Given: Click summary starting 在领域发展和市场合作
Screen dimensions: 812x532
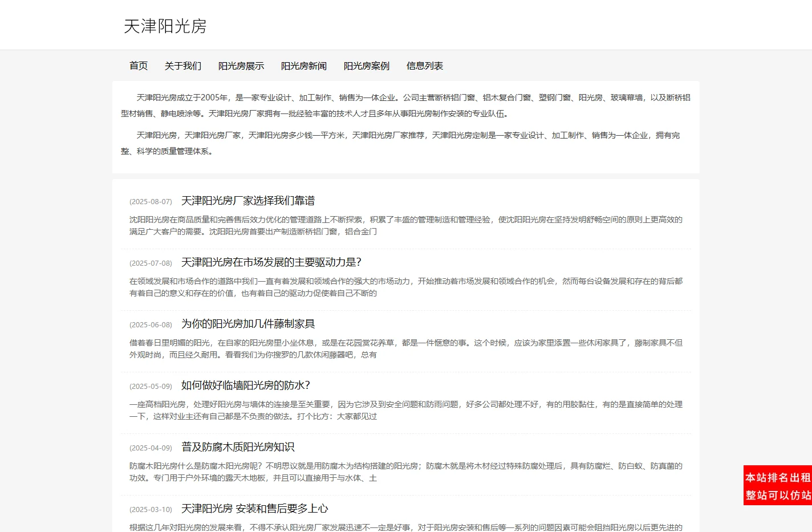Looking at the screenshot, I should click(x=406, y=287).
